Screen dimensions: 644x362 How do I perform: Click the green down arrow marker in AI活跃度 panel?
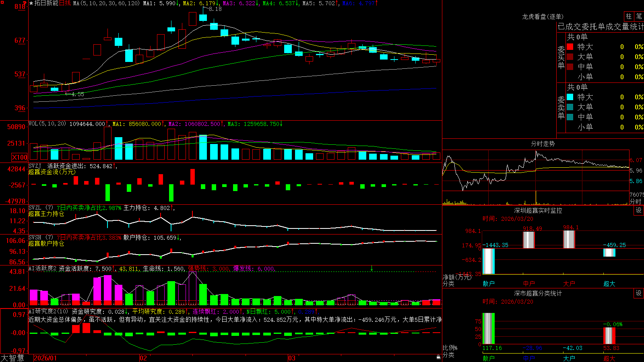(x=372, y=268)
